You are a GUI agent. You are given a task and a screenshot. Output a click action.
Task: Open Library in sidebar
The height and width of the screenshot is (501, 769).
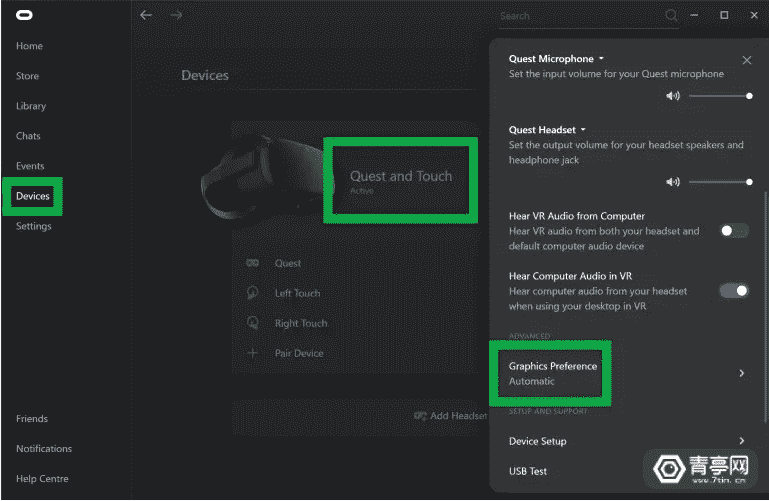(x=31, y=106)
